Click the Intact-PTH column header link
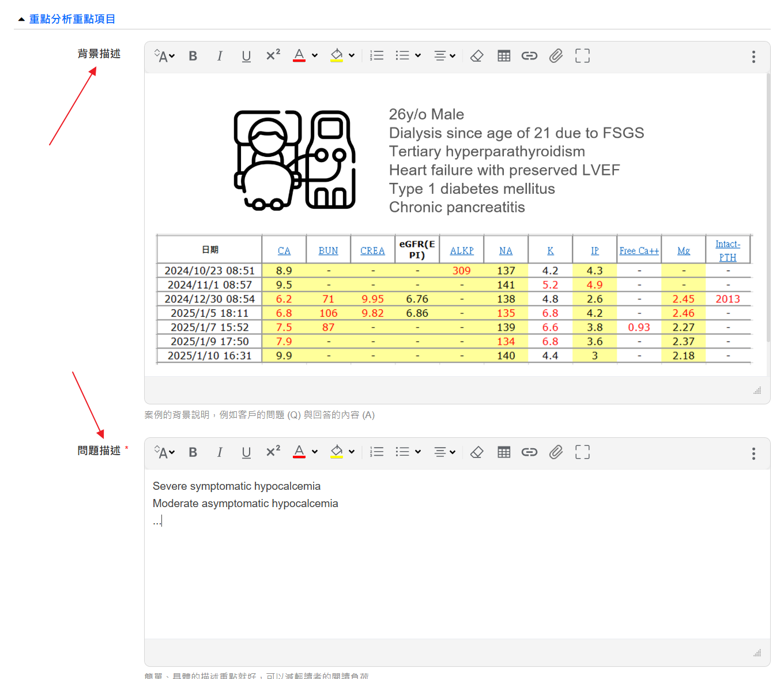 click(728, 251)
